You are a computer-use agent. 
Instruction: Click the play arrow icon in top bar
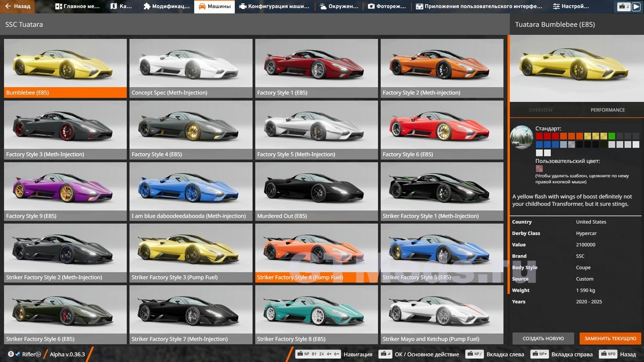pos(636,7)
